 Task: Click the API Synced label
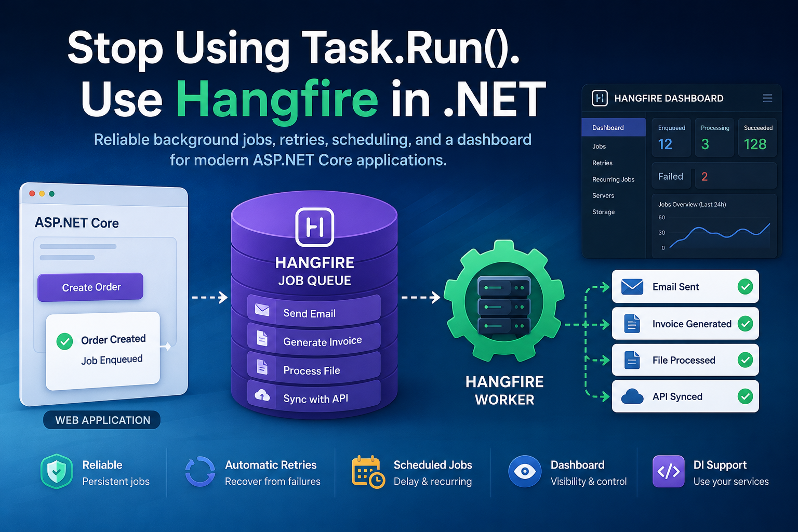pos(677,396)
